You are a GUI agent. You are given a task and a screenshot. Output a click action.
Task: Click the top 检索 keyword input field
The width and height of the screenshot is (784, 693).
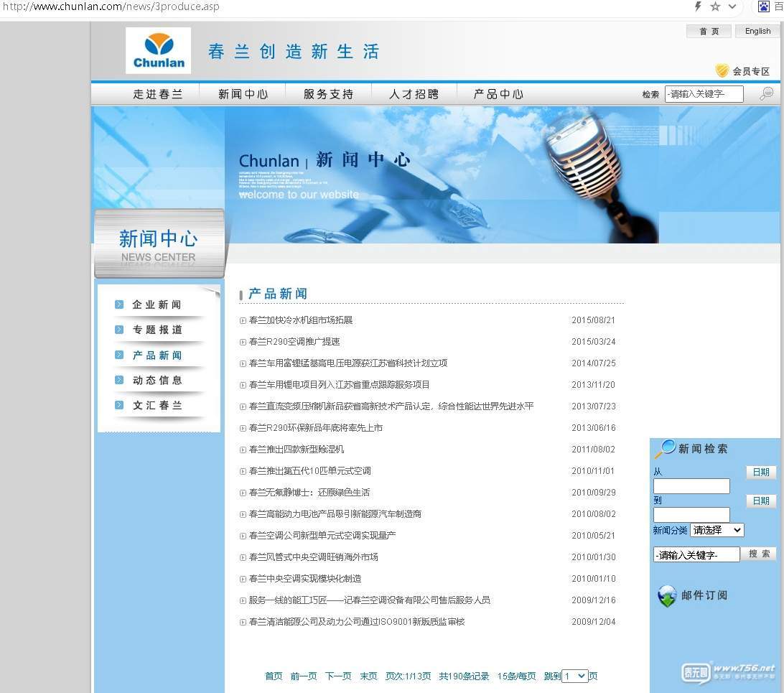coord(704,93)
